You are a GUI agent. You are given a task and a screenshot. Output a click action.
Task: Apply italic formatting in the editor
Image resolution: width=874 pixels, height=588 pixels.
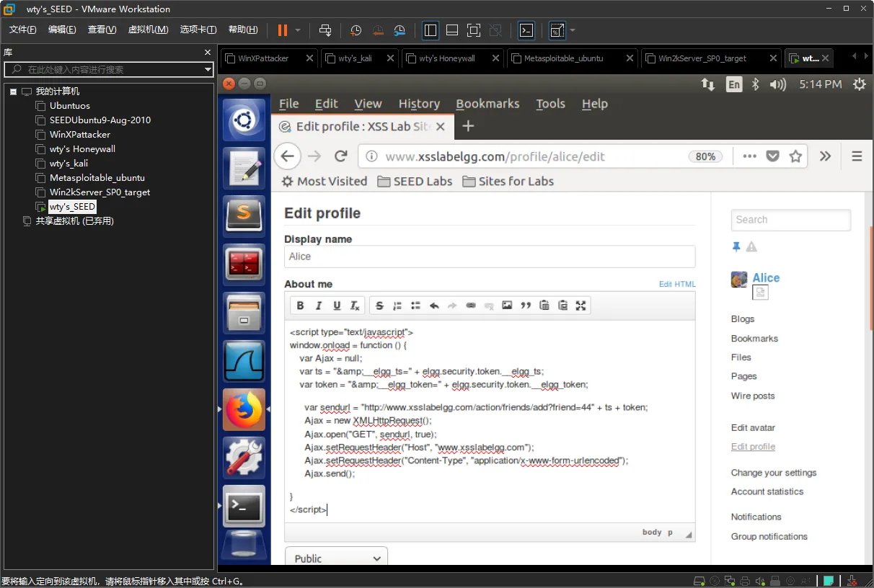click(x=319, y=306)
